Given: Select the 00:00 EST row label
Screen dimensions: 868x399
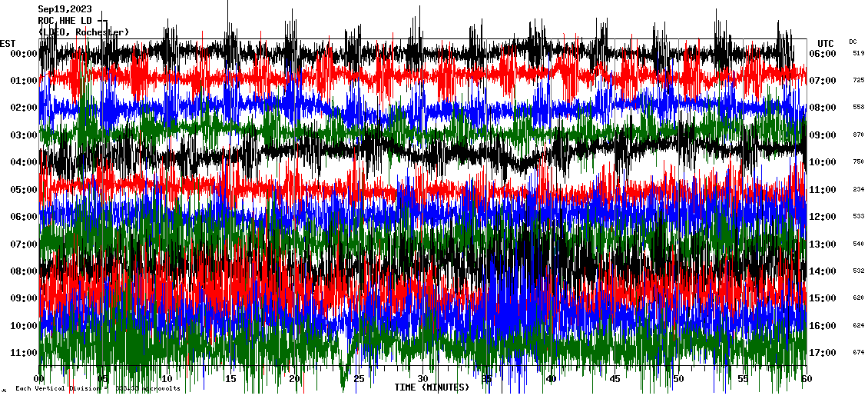Looking at the screenshot, I should tap(24, 53).
